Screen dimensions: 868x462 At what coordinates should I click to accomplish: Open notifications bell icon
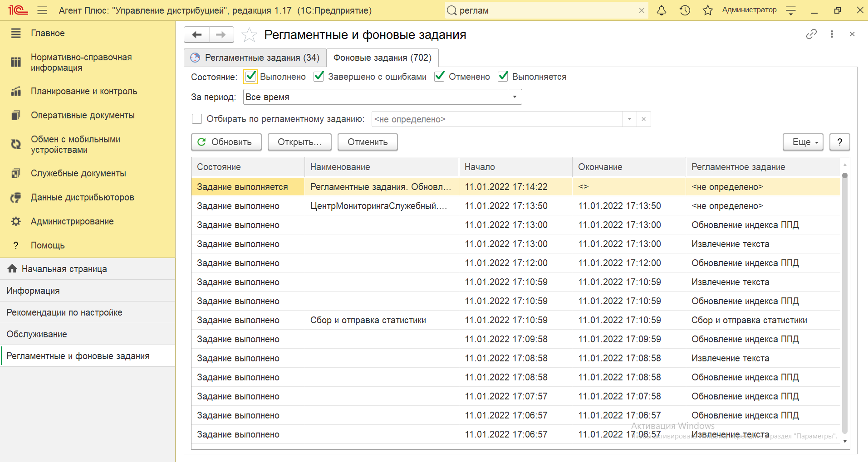(x=662, y=10)
